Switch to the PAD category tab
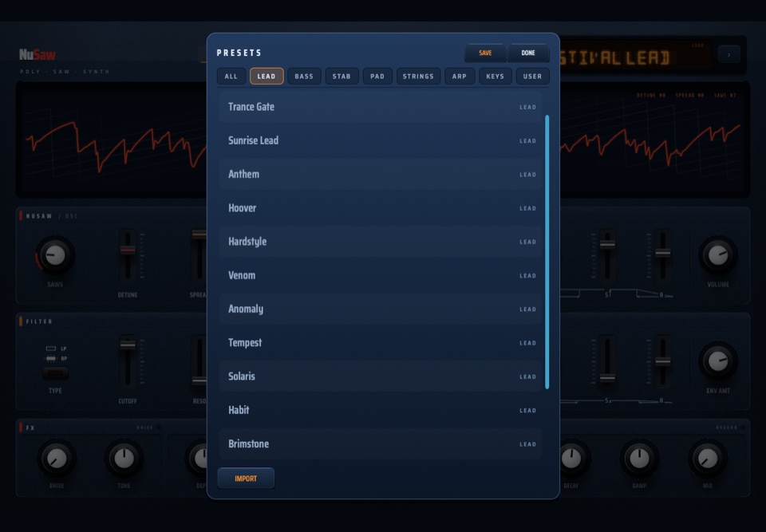766x532 pixels. [377, 77]
